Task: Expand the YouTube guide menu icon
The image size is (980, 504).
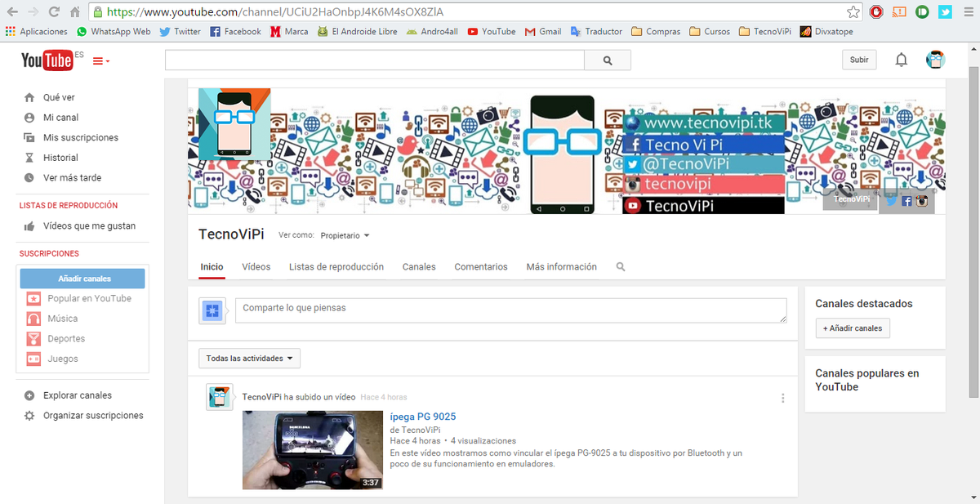Action: [x=101, y=60]
